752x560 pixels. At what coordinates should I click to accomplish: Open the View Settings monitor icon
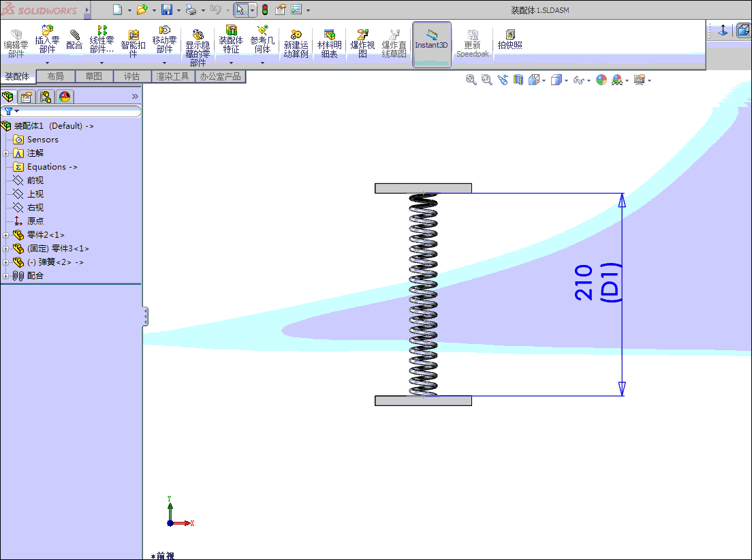(x=640, y=80)
